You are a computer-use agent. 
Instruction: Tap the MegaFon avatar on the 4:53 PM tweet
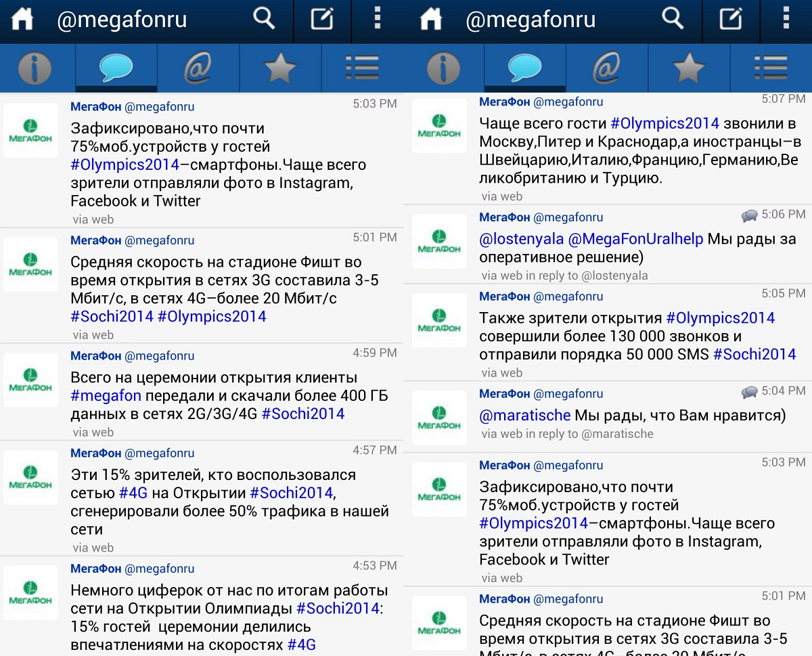point(30,593)
